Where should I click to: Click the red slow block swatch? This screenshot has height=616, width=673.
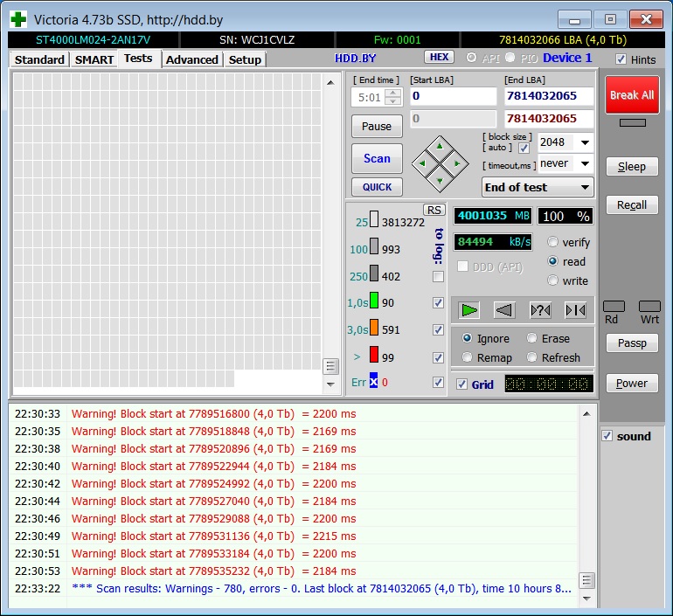tap(374, 355)
